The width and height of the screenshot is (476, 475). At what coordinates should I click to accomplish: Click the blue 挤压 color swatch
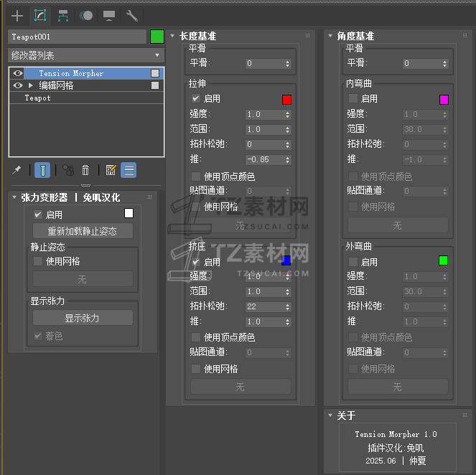pyautogui.click(x=286, y=260)
